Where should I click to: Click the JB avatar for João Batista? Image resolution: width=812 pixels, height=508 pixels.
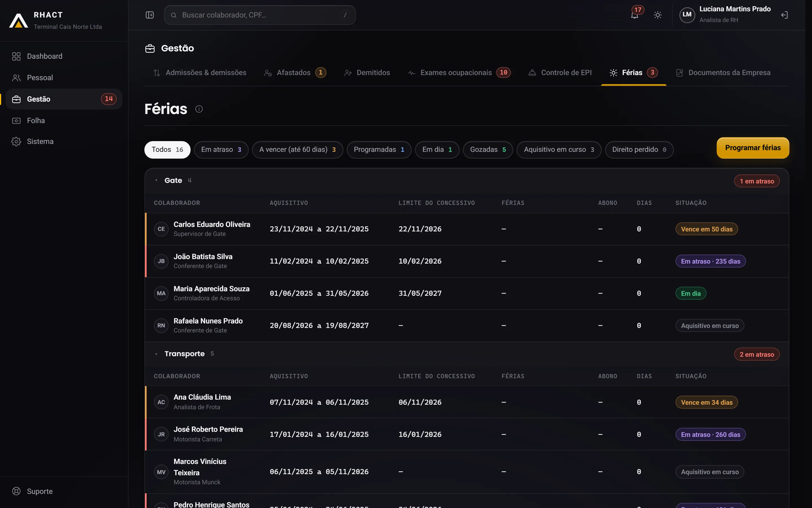(x=161, y=261)
